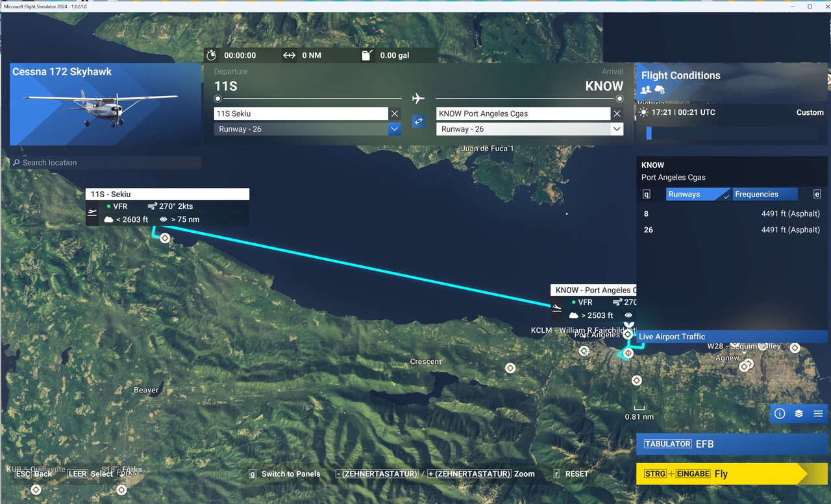Viewport: 831px width, 504px height.
Task: Click the sun icon next to 17:21
Action: coord(643,112)
